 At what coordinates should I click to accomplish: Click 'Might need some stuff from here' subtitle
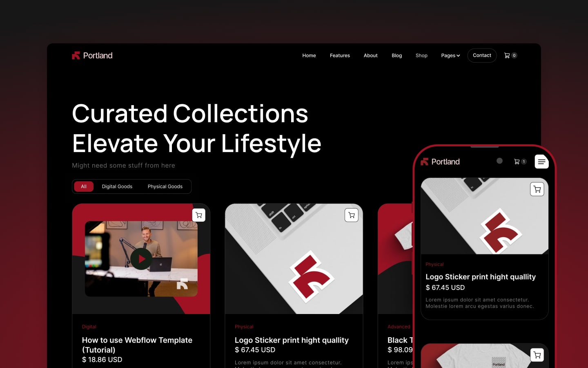pos(123,166)
